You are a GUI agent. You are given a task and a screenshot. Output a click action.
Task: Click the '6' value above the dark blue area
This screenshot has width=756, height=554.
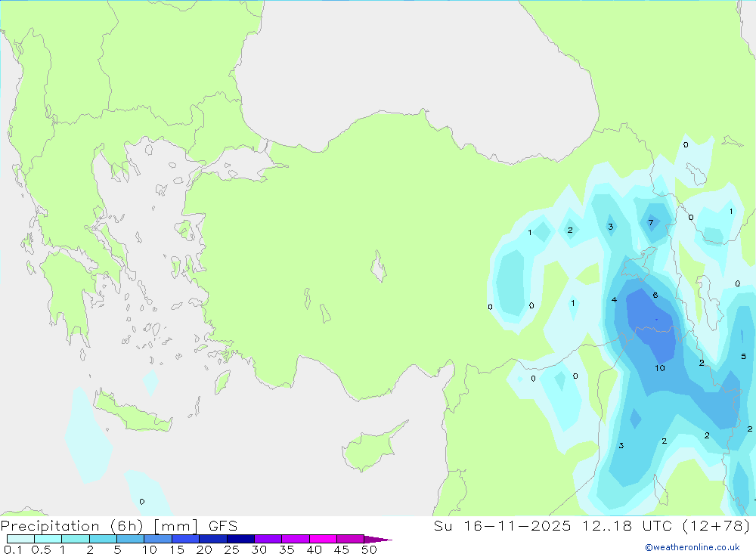point(655,295)
